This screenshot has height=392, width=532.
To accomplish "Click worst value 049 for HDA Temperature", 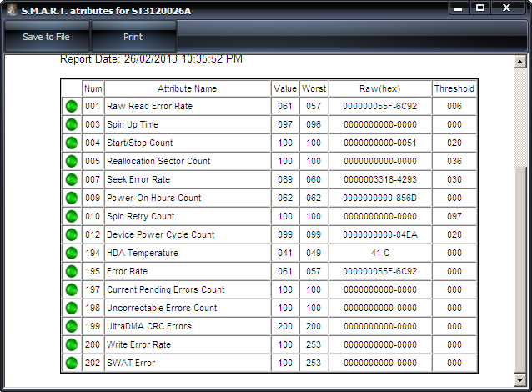I will 314,253.
